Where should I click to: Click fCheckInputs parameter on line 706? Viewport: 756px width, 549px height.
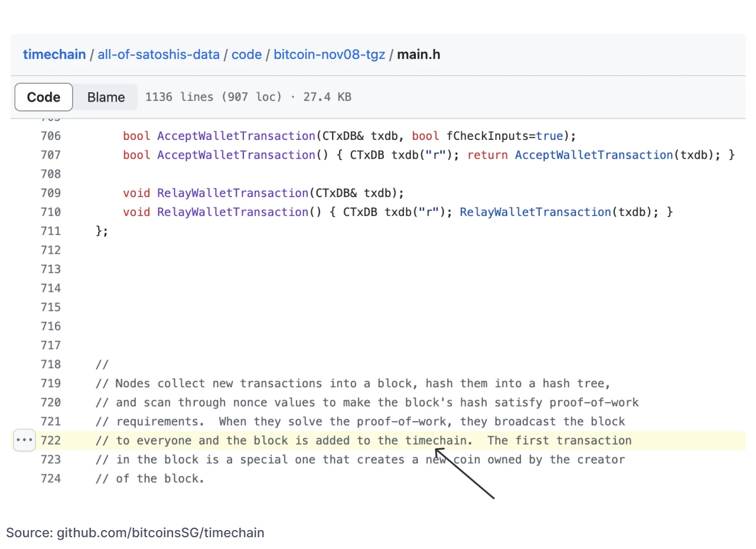point(488,136)
